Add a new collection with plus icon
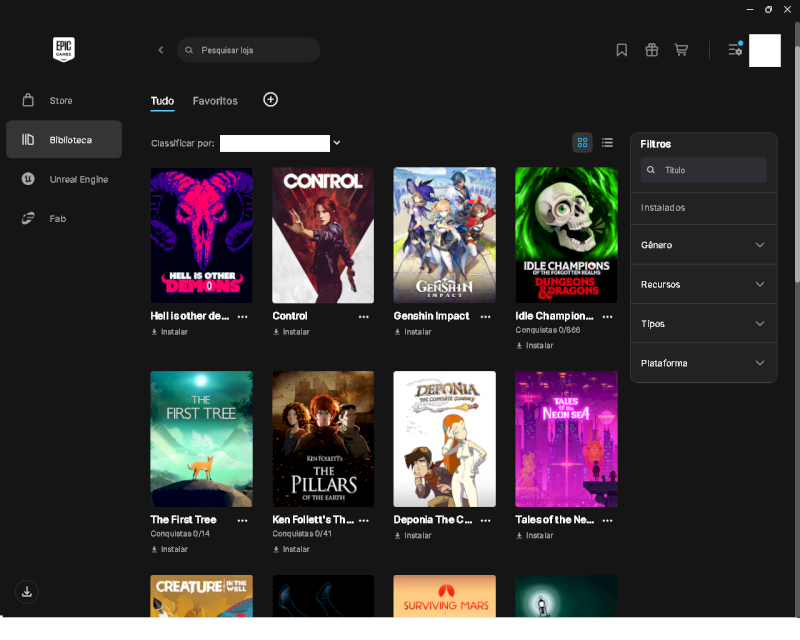 click(x=270, y=100)
